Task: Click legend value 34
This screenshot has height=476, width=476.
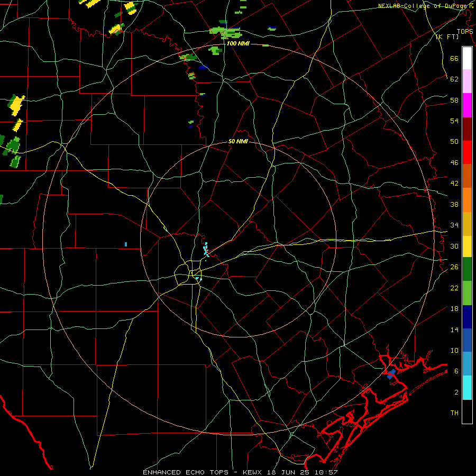Action: [x=454, y=225]
